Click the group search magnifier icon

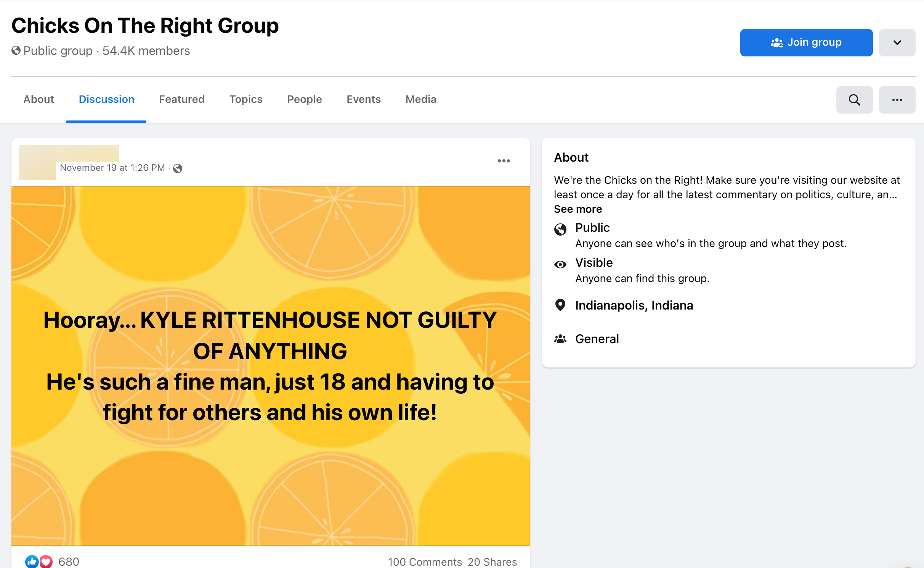tap(854, 100)
